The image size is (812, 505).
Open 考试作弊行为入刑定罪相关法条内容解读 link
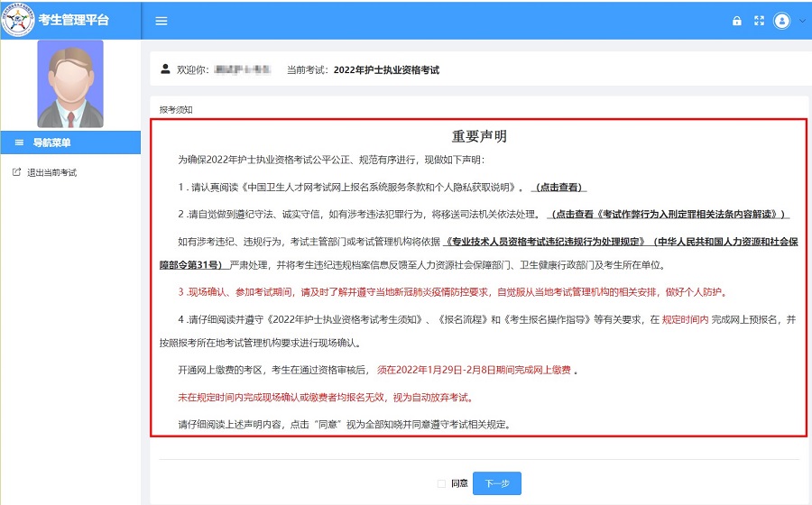(x=669, y=215)
